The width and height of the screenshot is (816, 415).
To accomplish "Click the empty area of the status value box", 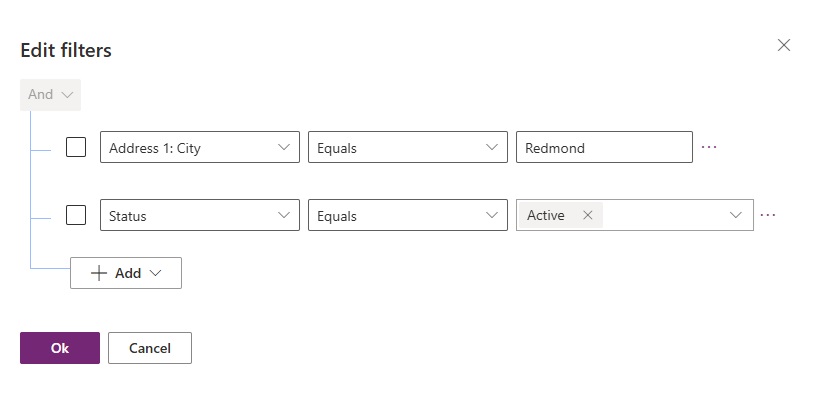I will tap(664, 215).
